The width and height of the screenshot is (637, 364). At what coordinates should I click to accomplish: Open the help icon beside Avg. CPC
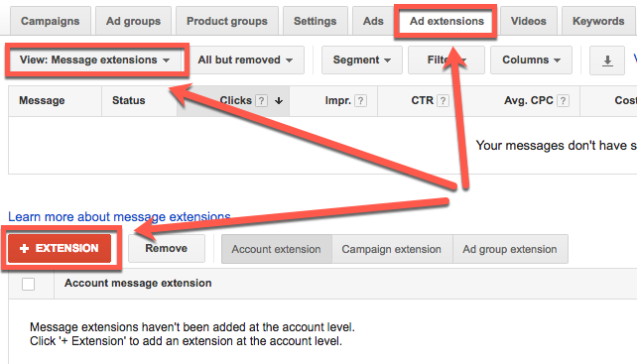coord(563,101)
